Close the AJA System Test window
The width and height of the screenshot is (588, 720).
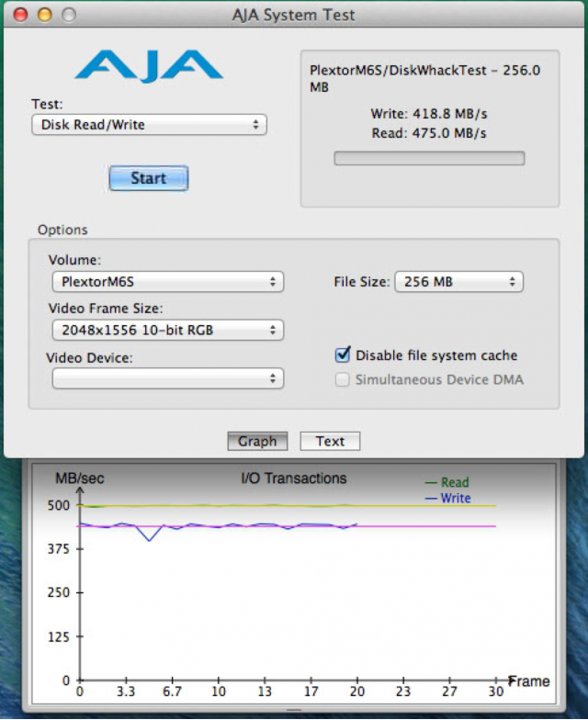coord(20,15)
